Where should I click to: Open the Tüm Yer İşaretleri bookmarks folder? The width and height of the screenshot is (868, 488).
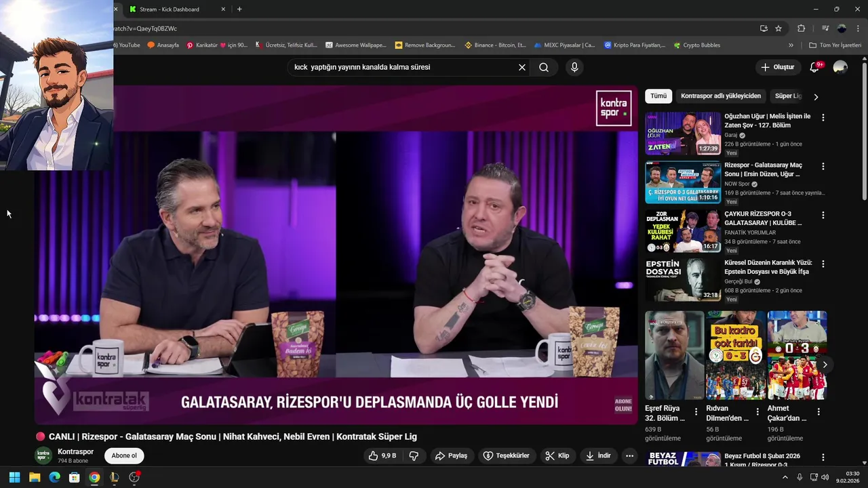[835, 45]
